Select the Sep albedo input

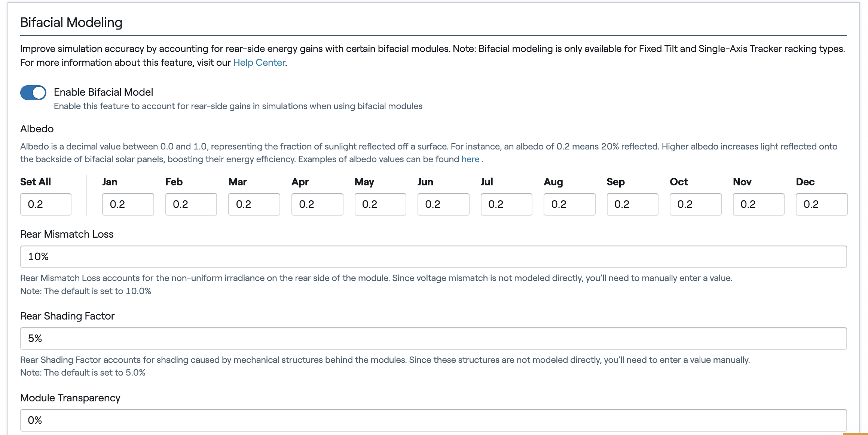pyautogui.click(x=633, y=204)
